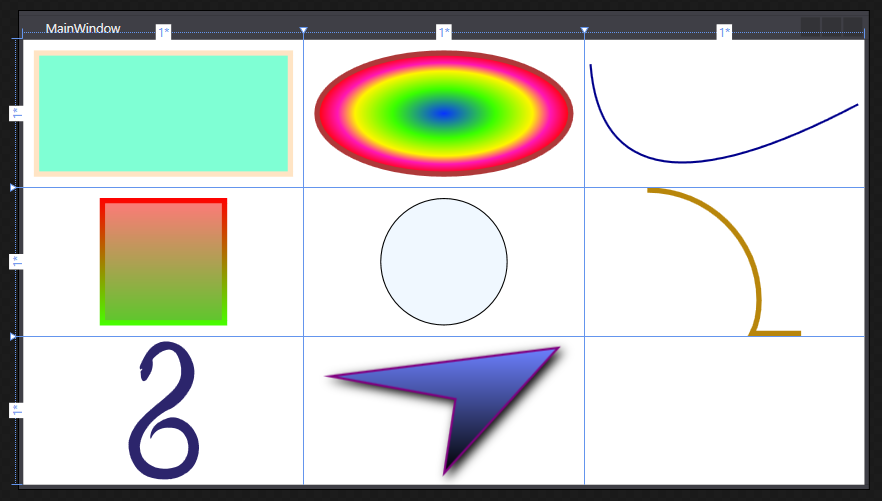The height and width of the screenshot is (501, 882).
Task: Click the middle column's 1* size label
Action: [x=443, y=33]
